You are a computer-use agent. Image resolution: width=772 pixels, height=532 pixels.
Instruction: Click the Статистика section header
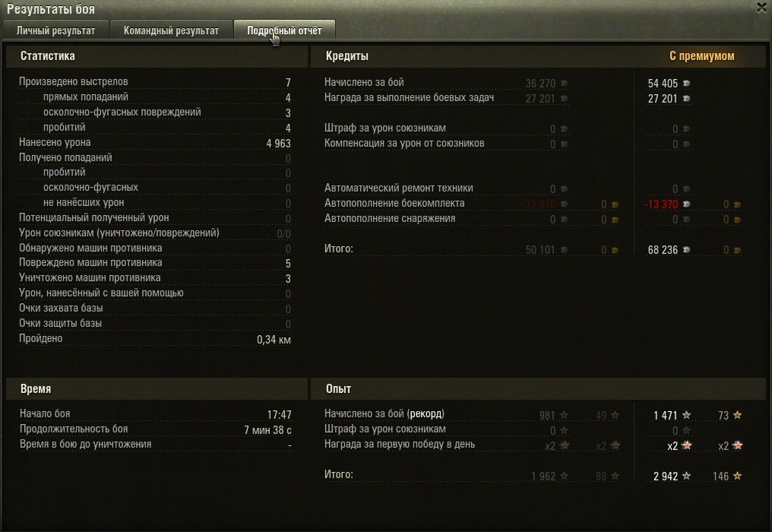point(48,56)
